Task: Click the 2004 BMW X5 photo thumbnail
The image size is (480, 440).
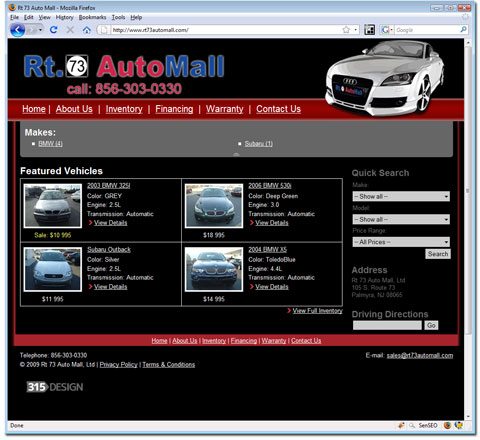Action: click(214, 269)
